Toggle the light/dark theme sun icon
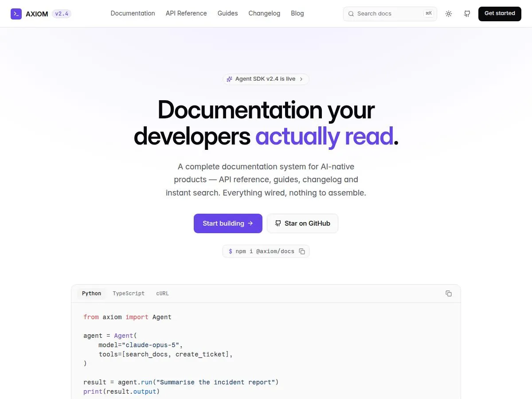 tap(449, 14)
